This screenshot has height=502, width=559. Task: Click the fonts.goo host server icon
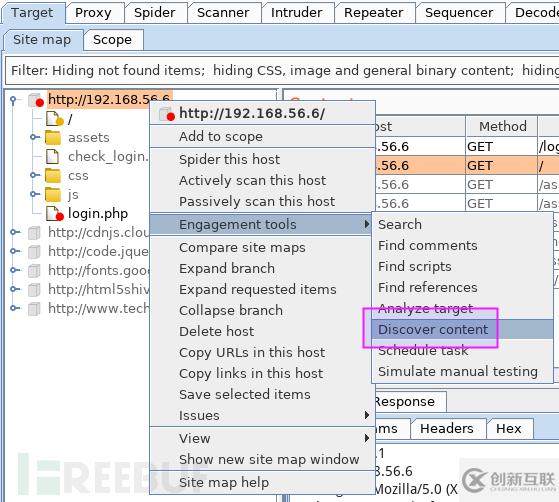tap(34, 271)
